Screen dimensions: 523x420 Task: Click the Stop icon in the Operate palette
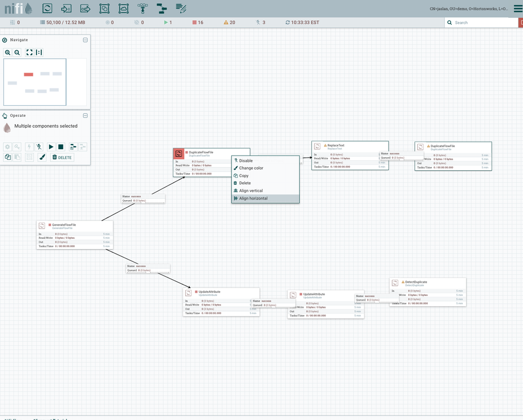[61, 147]
